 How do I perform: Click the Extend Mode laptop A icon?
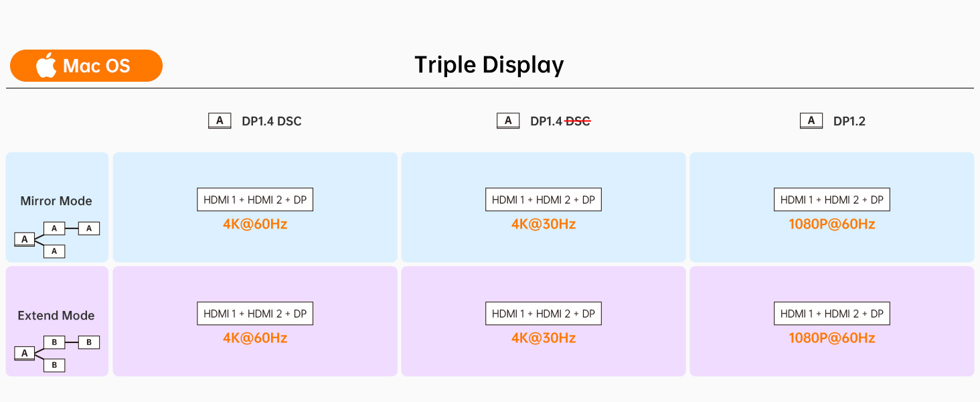(x=25, y=353)
